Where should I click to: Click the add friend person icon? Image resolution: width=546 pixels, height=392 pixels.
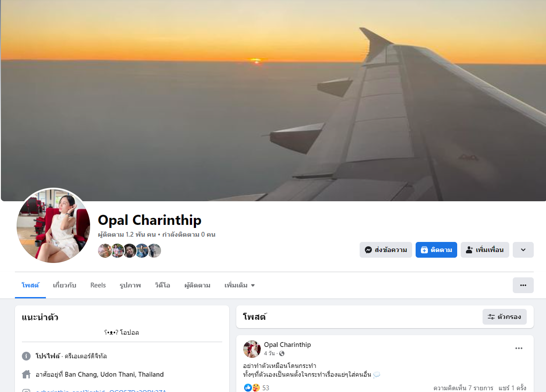pyautogui.click(x=469, y=250)
